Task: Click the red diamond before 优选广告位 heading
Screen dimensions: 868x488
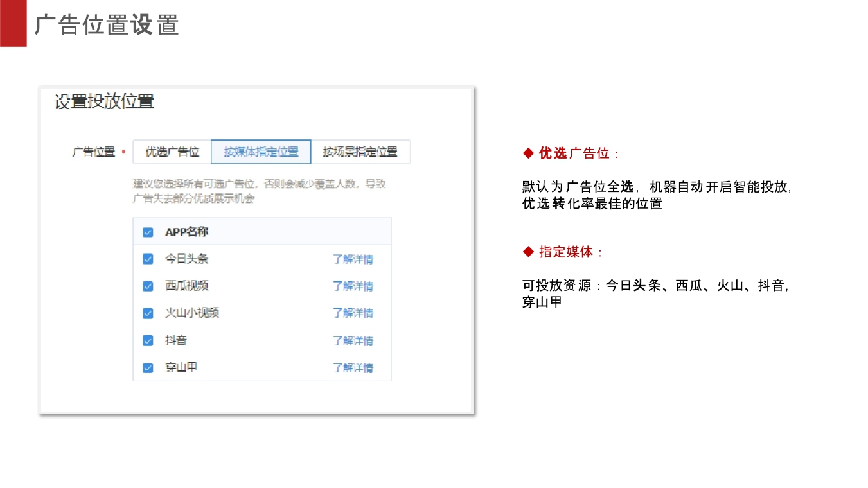Action: point(527,153)
